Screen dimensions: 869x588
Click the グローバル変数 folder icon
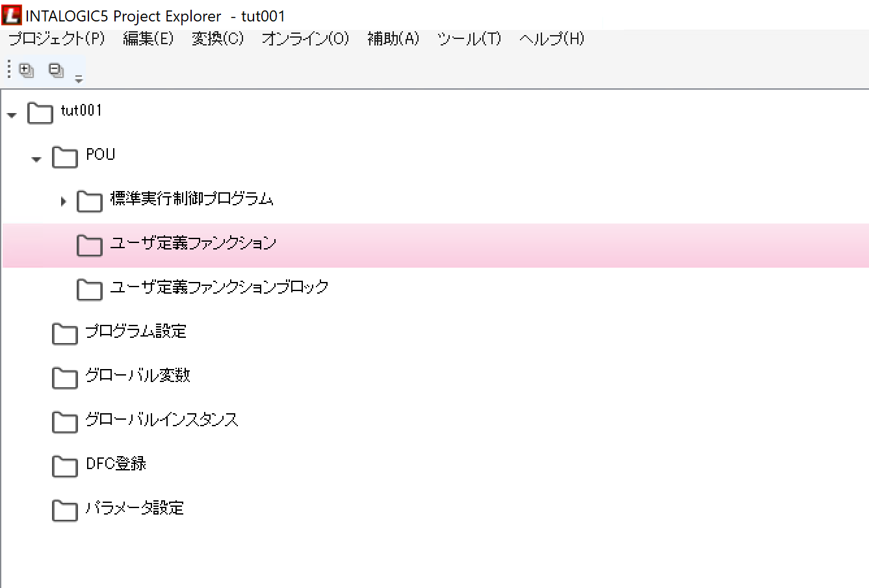pyautogui.click(x=65, y=377)
